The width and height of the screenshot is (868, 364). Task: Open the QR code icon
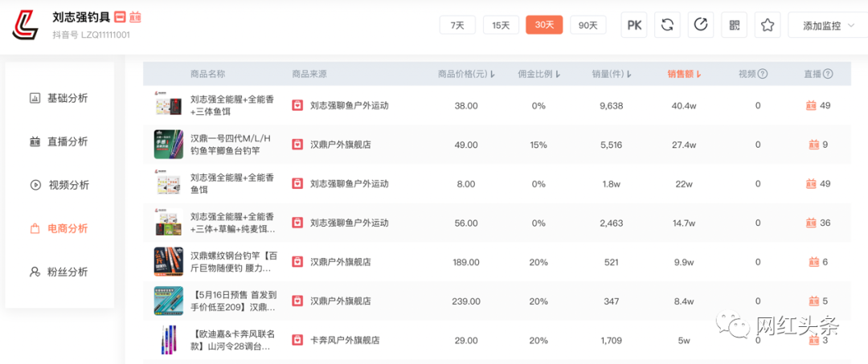[735, 25]
